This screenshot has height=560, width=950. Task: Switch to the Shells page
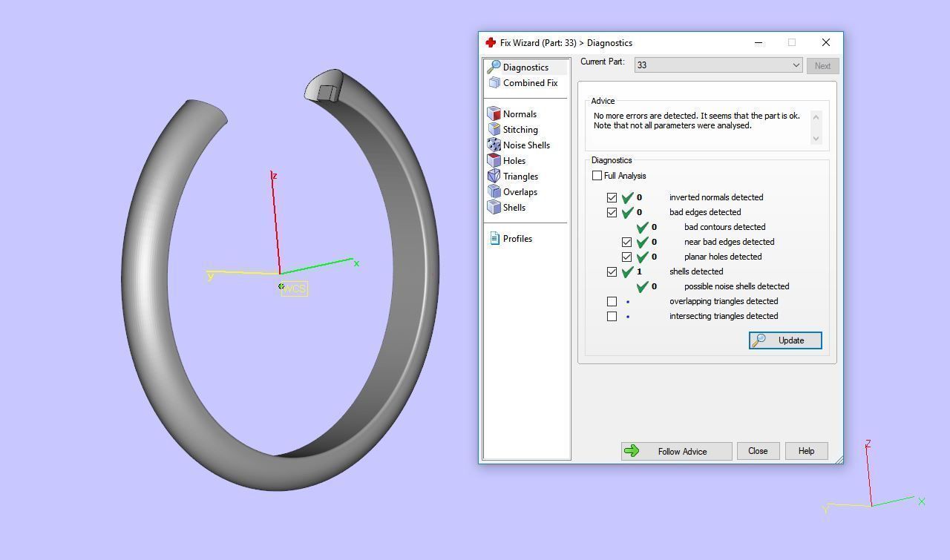[514, 208]
